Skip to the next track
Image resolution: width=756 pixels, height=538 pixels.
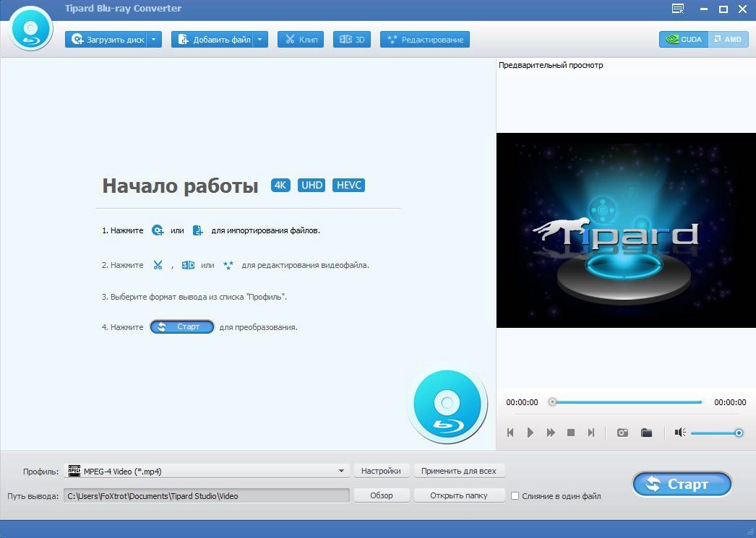(591, 433)
